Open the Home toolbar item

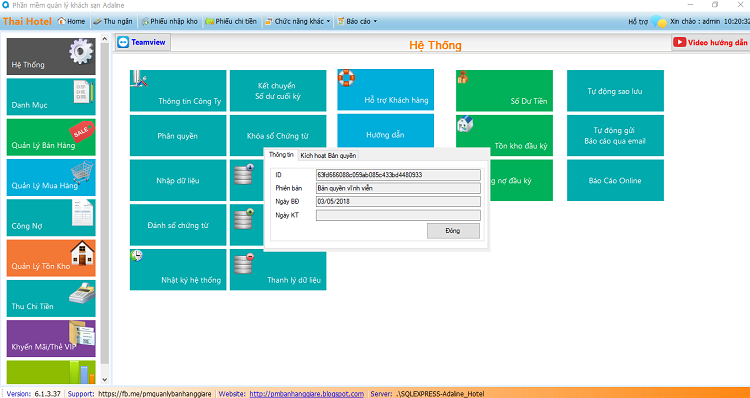pyautogui.click(x=71, y=22)
